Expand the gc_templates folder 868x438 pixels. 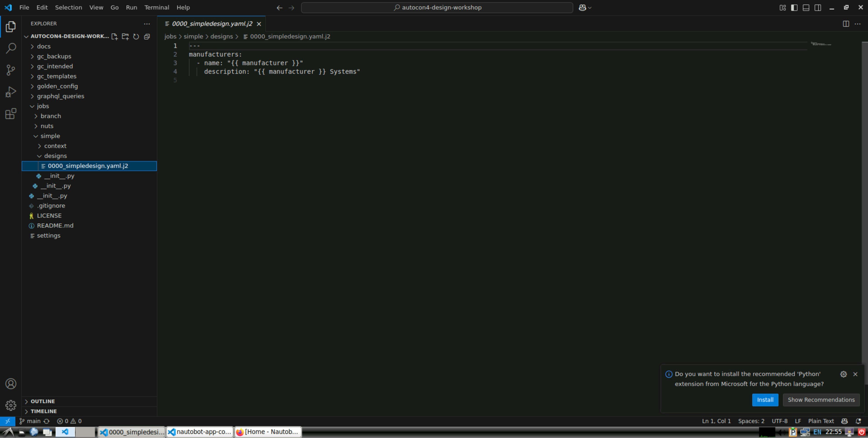pyautogui.click(x=56, y=76)
